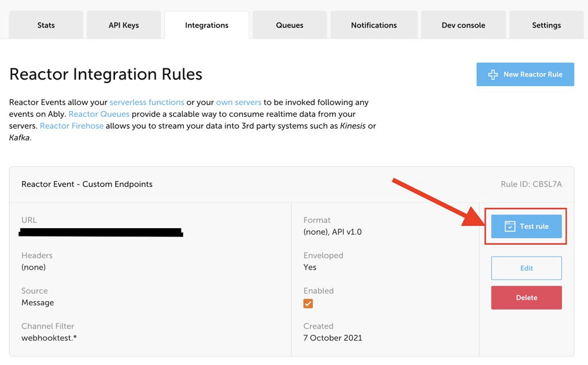Click the Enveloped value Yes

(x=310, y=267)
